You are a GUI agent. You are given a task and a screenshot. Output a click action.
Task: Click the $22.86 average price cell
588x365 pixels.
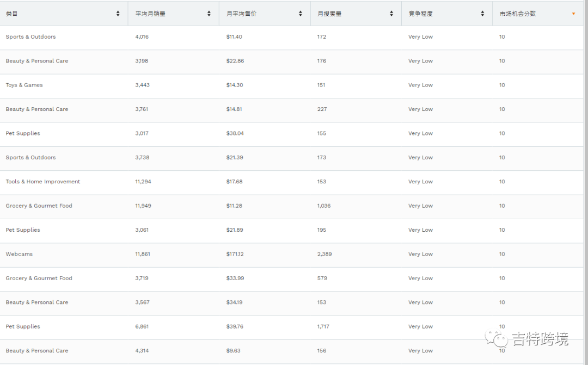coord(235,61)
